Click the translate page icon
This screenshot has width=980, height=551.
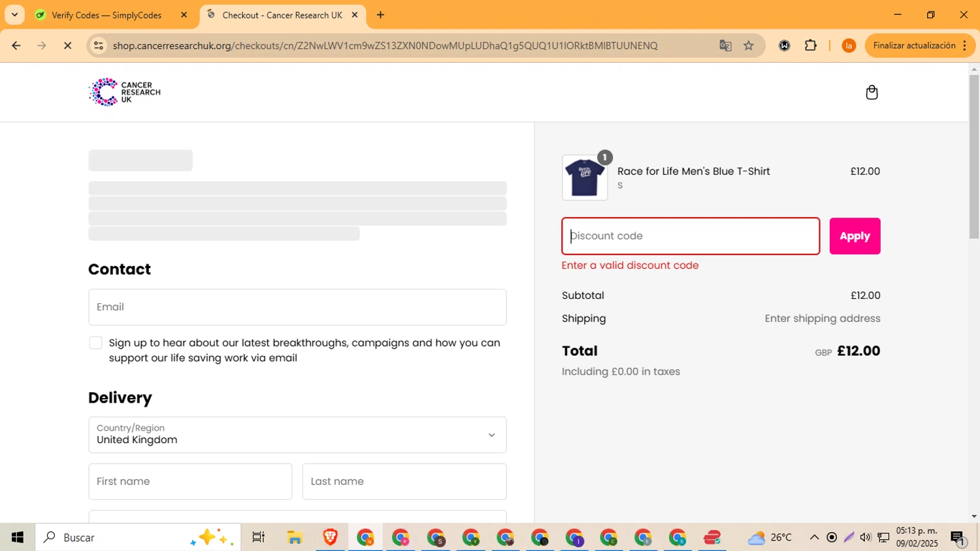pos(725,46)
